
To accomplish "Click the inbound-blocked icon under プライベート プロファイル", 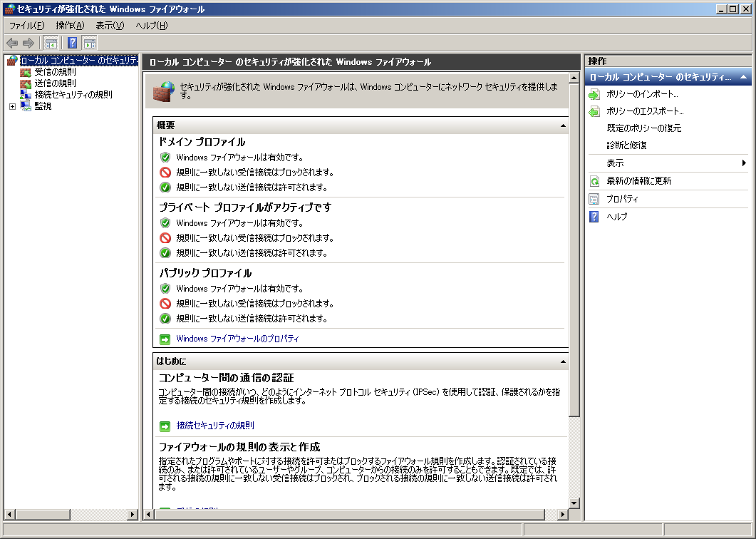I will click(x=165, y=238).
